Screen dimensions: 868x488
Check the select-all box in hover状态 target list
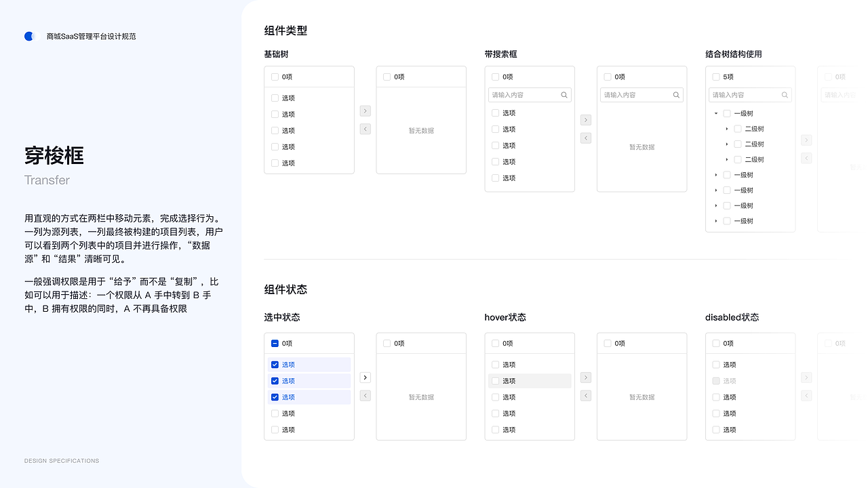coord(608,344)
